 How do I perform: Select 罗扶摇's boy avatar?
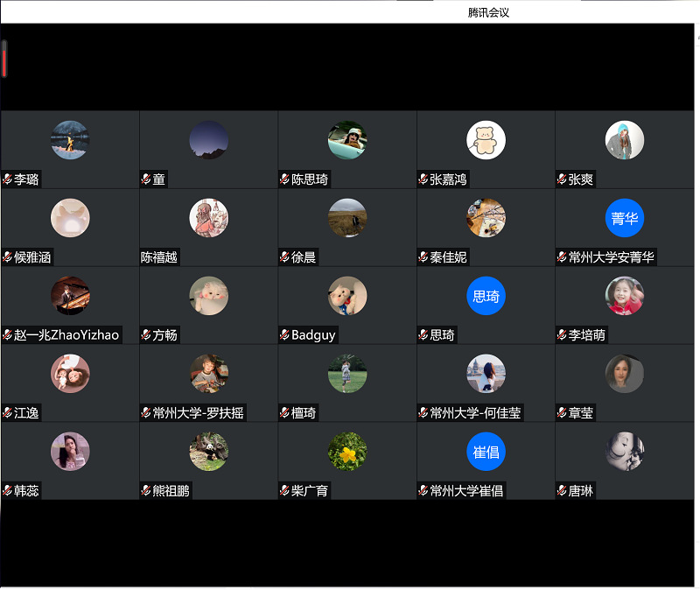(x=209, y=374)
